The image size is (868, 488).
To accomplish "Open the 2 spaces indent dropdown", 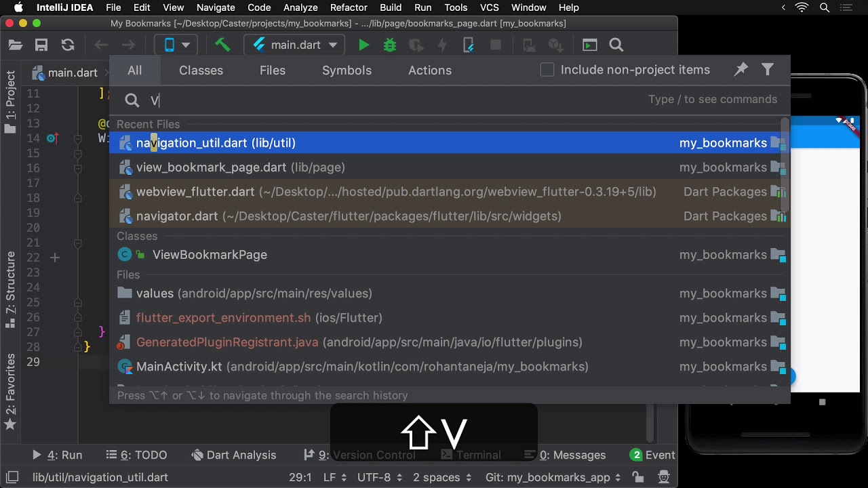I will pyautogui.click(x=443, y=477).
